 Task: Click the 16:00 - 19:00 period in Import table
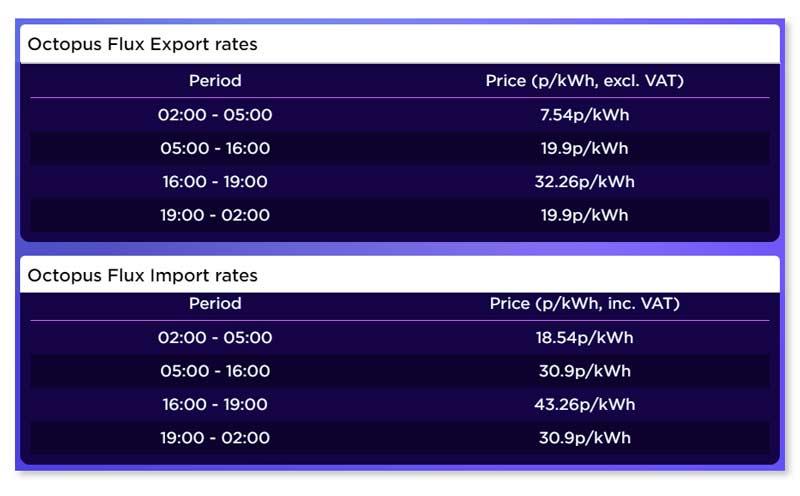[215, 404]
